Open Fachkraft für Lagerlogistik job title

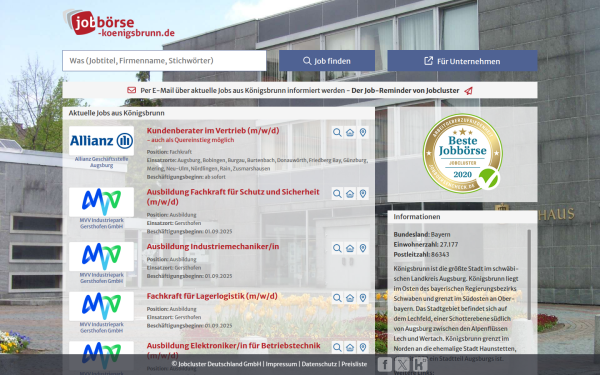[x=212, y=296]
